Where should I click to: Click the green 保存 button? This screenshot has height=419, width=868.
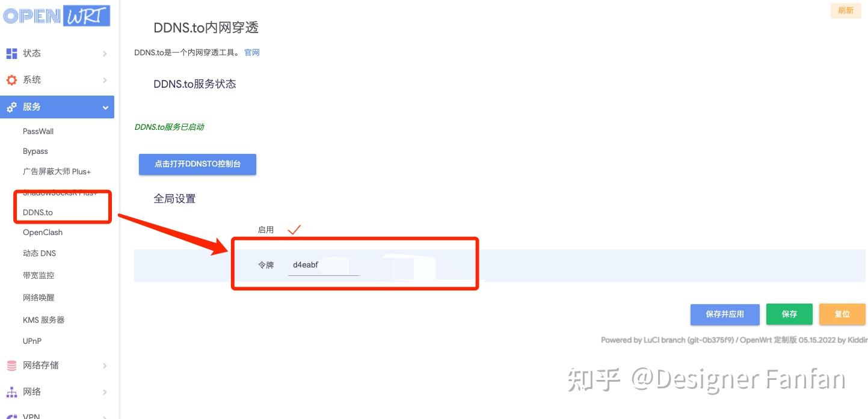tap(789, 314)
